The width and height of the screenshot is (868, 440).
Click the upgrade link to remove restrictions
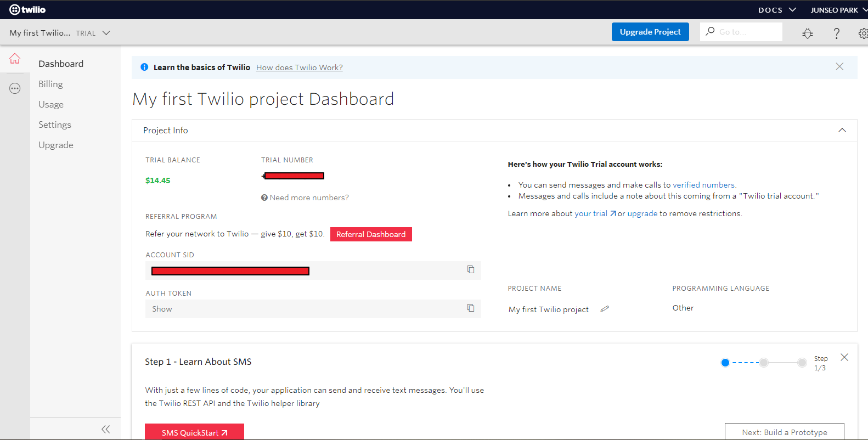tap(642, 213)
